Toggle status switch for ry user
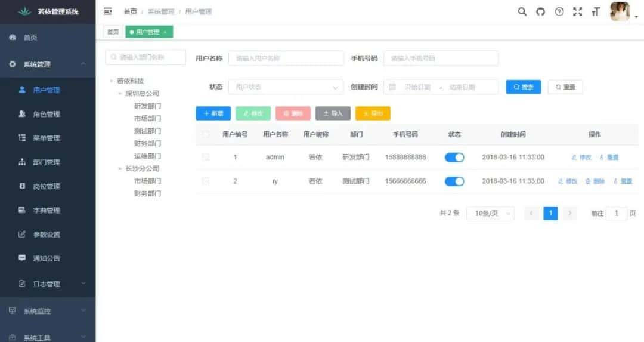644x342 pixels. [x=454, y=181]
